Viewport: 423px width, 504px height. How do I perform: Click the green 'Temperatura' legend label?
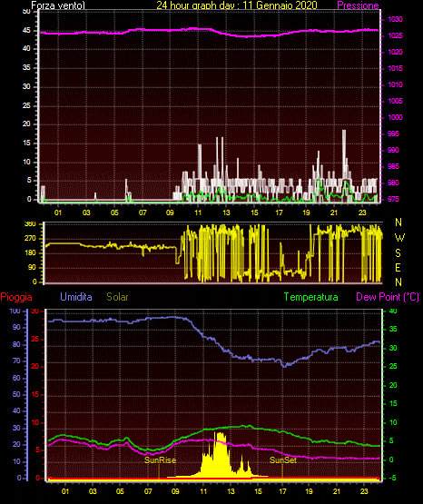click(x=311, y=297)
